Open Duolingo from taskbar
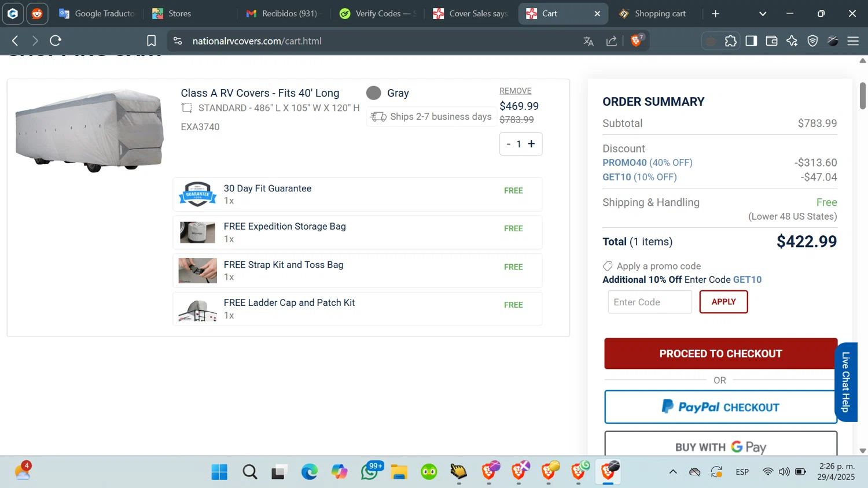The image size is (868, 488). 429,472
